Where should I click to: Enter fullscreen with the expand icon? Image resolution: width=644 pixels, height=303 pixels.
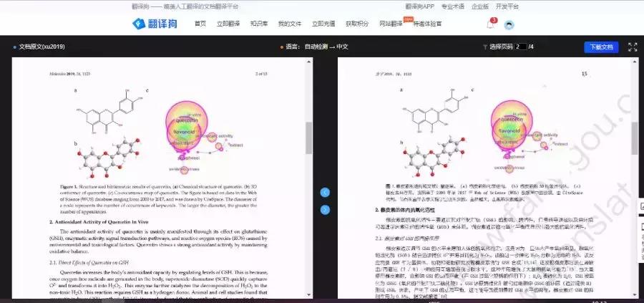click(633, 47)
